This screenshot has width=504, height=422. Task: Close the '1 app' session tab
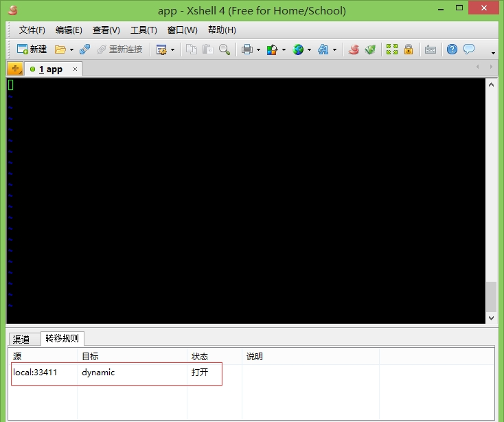(x=75, y=69)
